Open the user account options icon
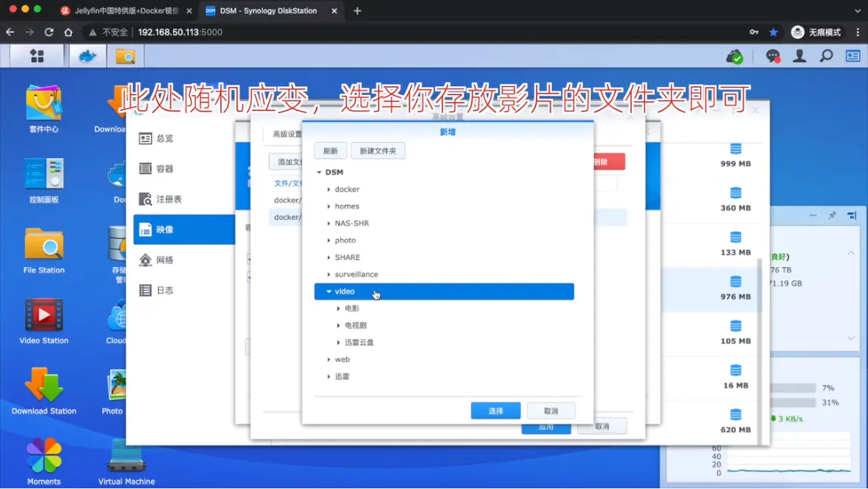Viewport: 868px width, 489px height. pos(800,56)
